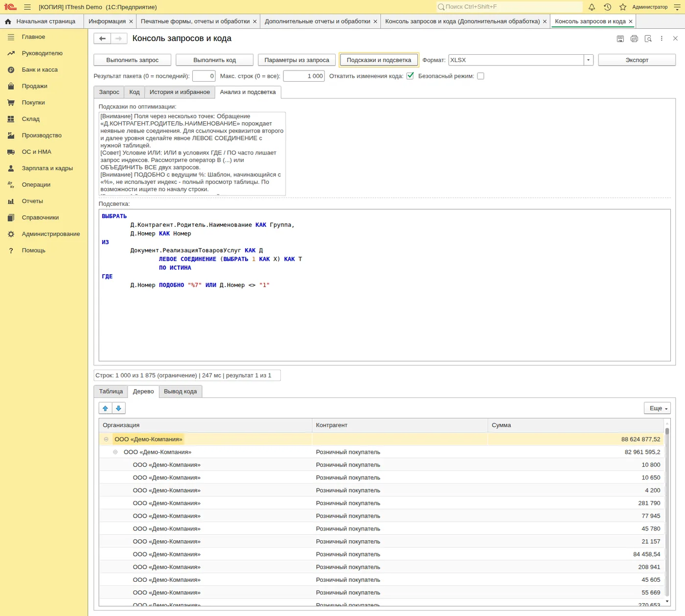Switch to the Код tab
685x616 pixels.
[x=135, y=92]
